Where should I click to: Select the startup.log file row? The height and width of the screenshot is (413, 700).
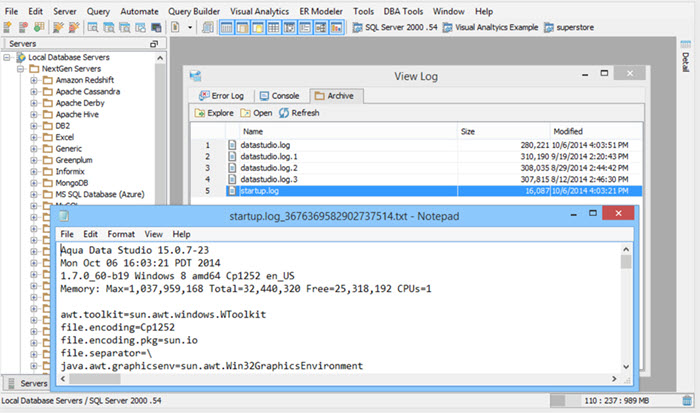coord(417,191)
